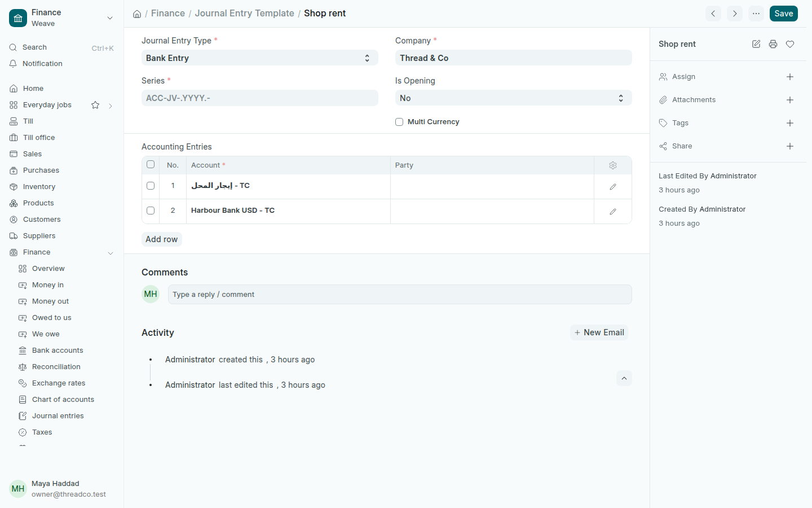Click the Company field Thread & Co
This screenshot has width=812, height=508.
514,58
